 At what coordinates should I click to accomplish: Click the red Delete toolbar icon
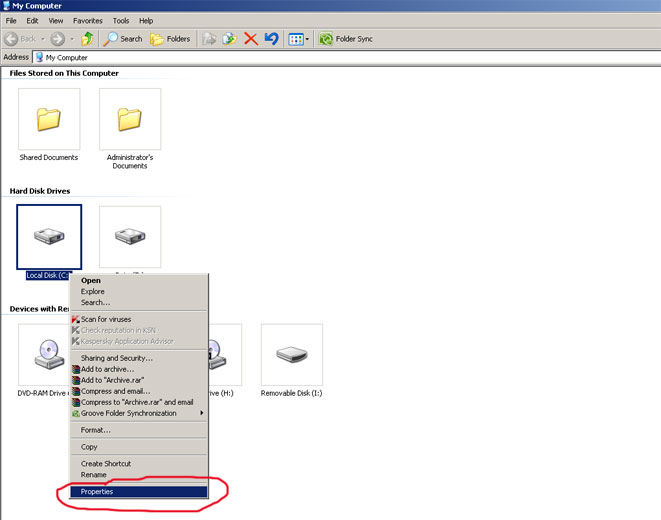[251, 39]
